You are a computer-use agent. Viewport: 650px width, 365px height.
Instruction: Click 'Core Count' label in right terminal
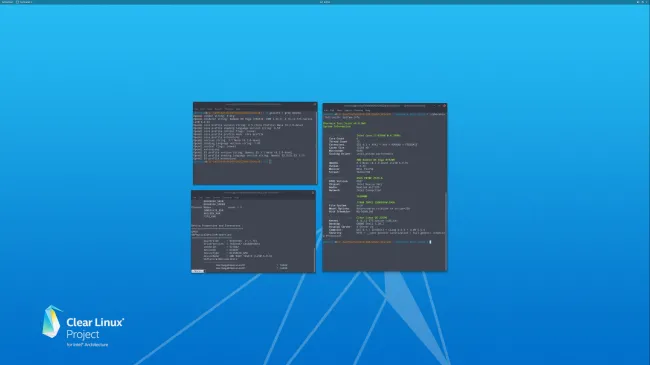pyautogui.click(x=337, y=139)
